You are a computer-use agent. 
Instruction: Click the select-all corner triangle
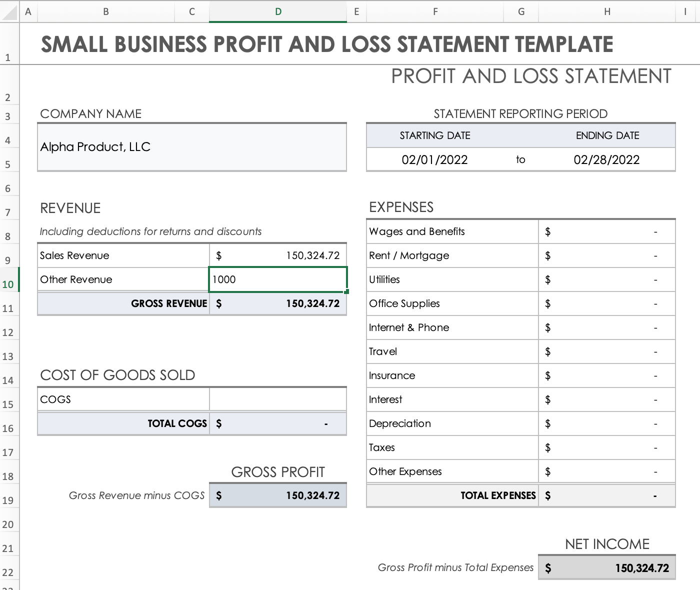[x=10, y=12]
